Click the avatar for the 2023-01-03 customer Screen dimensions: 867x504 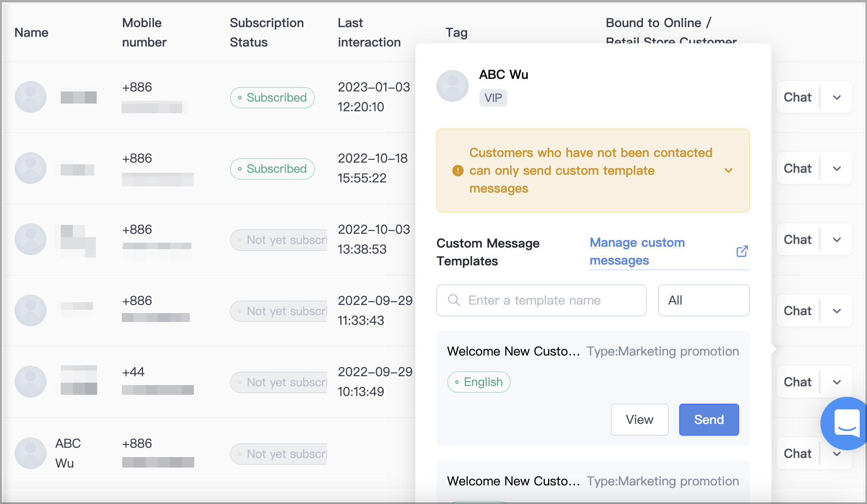[x=30, y=97]
